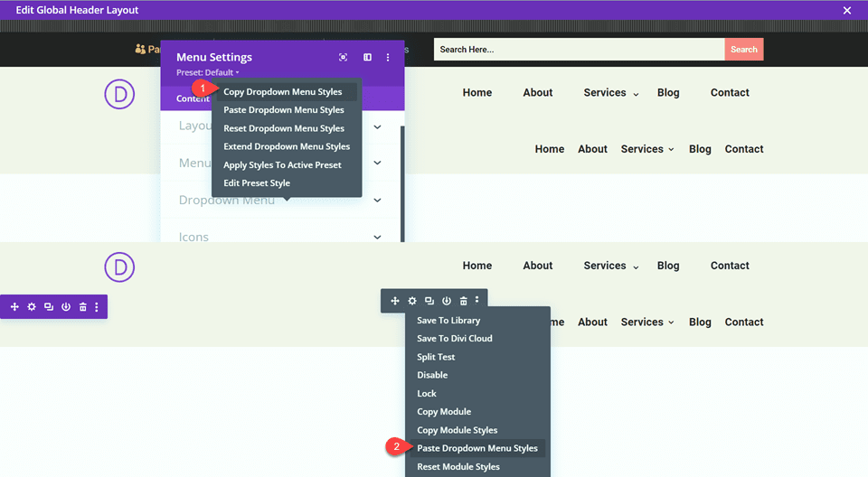The width and height of the screenshot is (868, 477).
Task: Expand the Icons settings section chevron
Action: point(378,237)
